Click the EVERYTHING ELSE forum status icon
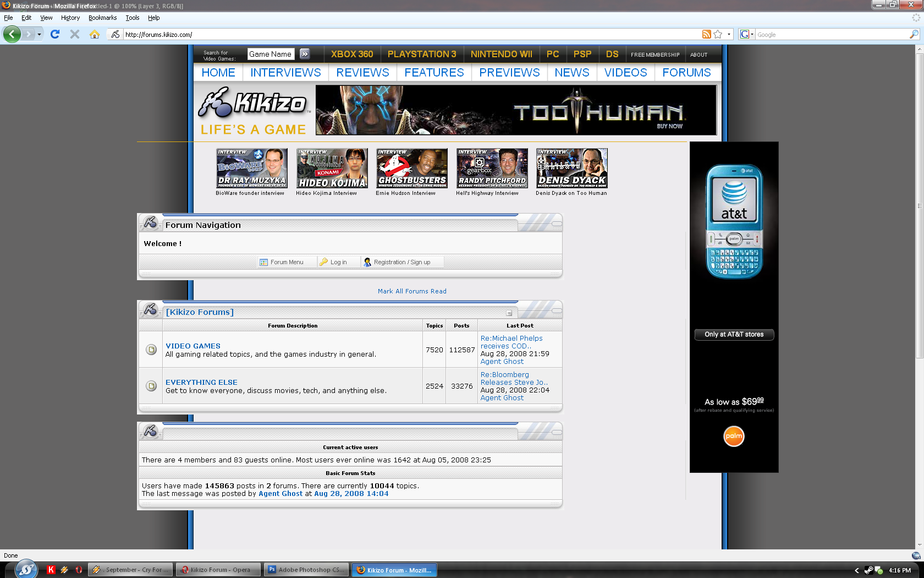Screen dimensions: 924x578 (151, 386)
